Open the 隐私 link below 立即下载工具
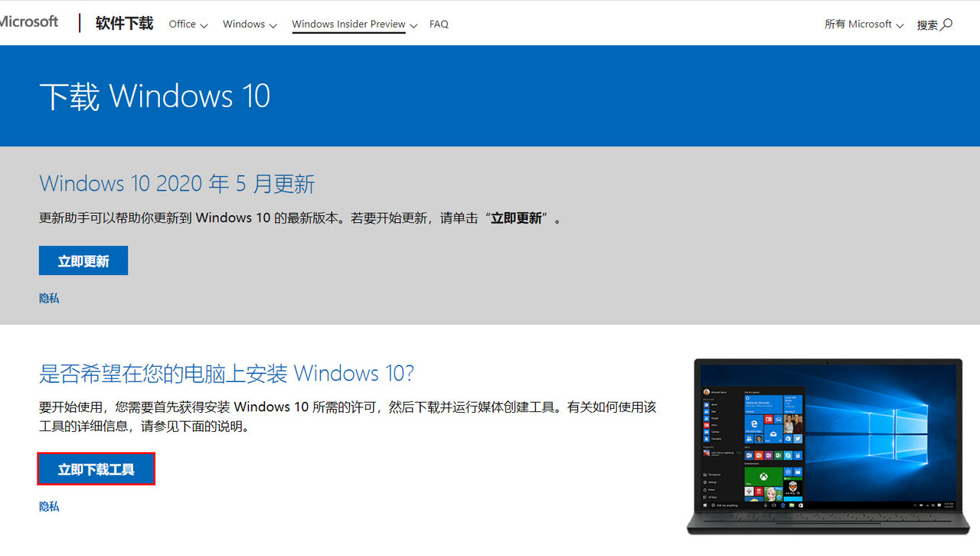980x556 pixels. (48, 506)
